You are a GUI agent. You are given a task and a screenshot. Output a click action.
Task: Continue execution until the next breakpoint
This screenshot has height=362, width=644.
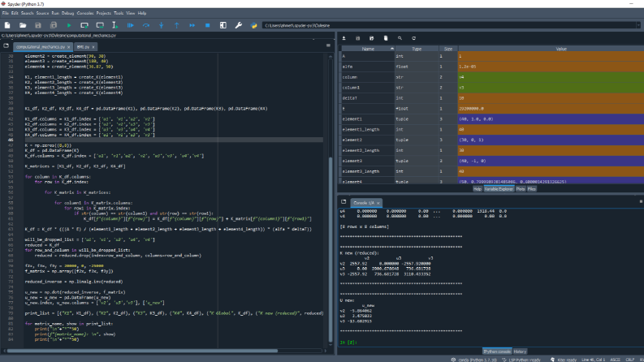192,25
